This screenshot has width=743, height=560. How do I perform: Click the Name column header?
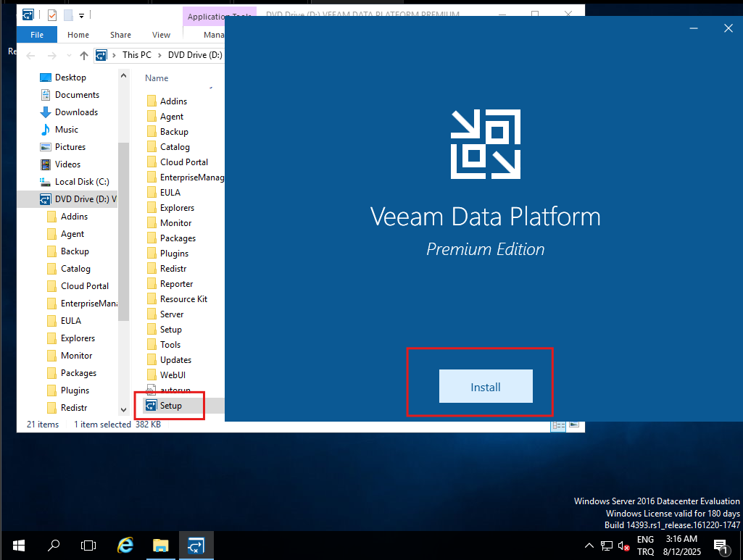(x=157, y=78)
